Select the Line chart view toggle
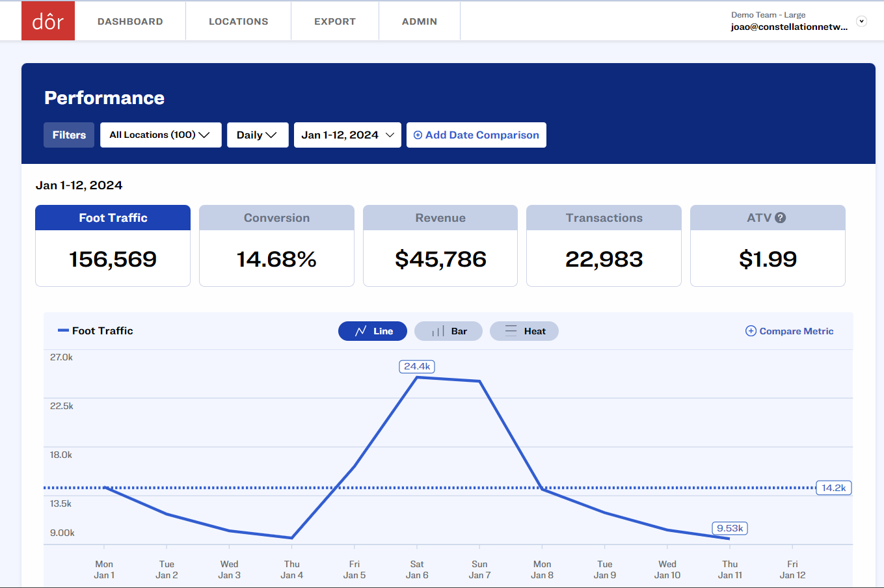884x588 pixels. [373, 331]
